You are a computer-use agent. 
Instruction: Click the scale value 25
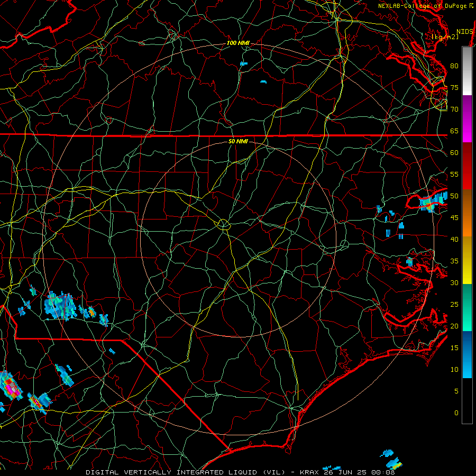pyautogui.click(x=454, y=305)
